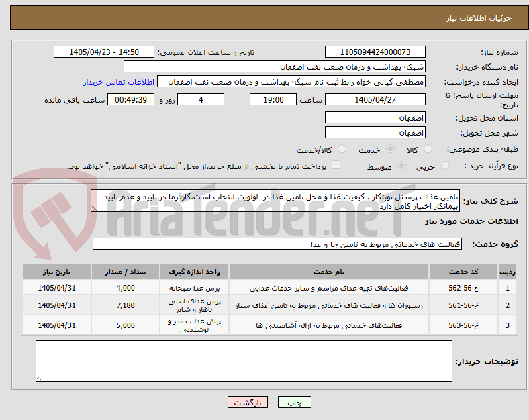Click the تعداد / مقدار column header
Screen dimensions: 529x420
point(126,272)
